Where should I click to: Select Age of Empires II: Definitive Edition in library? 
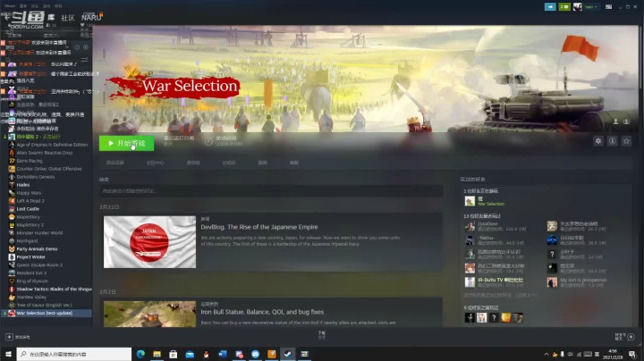click(x=52, y=145)
